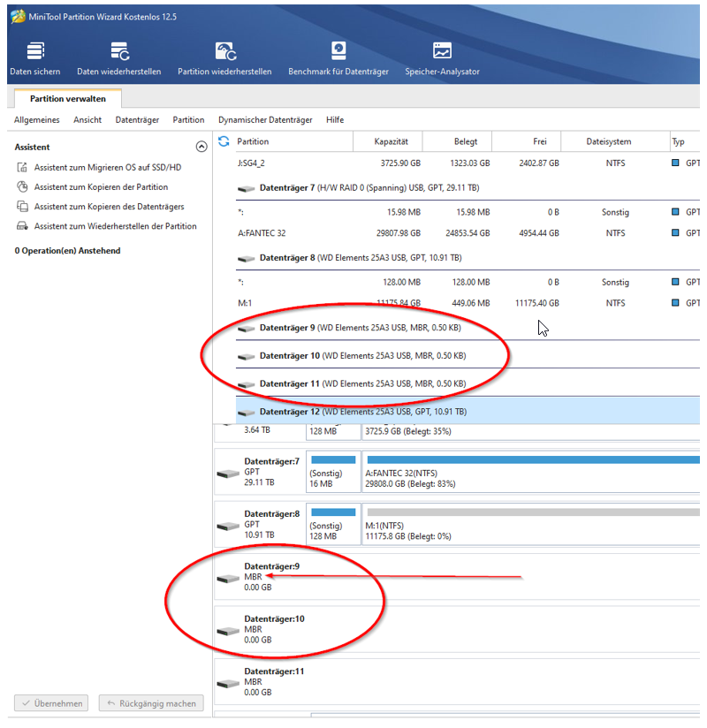Viewport: 707px width, 728px height.
Task: Sort by the Typ column header
Action: [x=685, y=141]
